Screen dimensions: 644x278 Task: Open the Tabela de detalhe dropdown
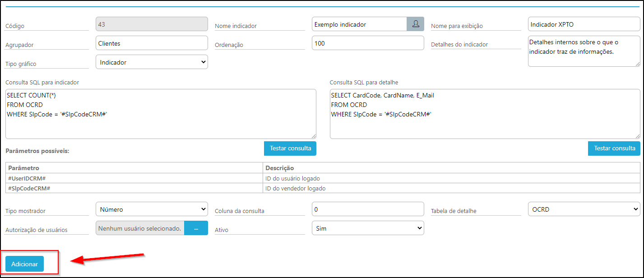click(x=584, y=209)
